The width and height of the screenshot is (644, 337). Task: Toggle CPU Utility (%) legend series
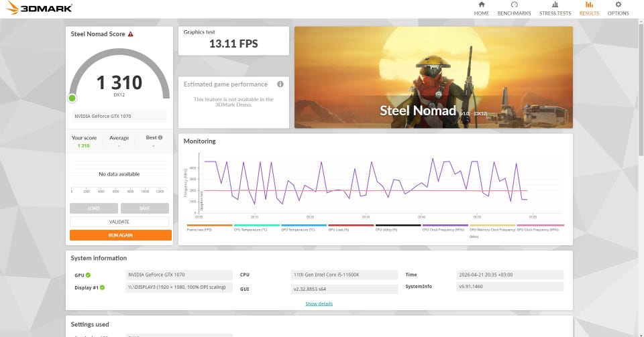click(398, 228)
